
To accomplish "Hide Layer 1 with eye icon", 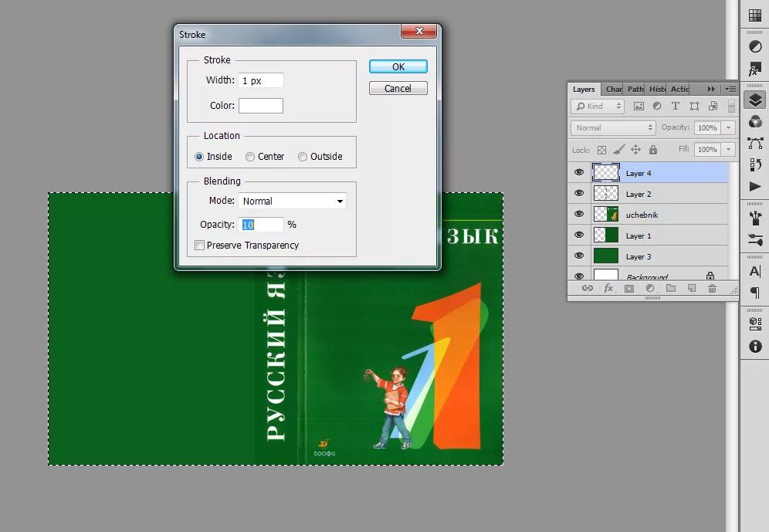I will click(579, 235).
